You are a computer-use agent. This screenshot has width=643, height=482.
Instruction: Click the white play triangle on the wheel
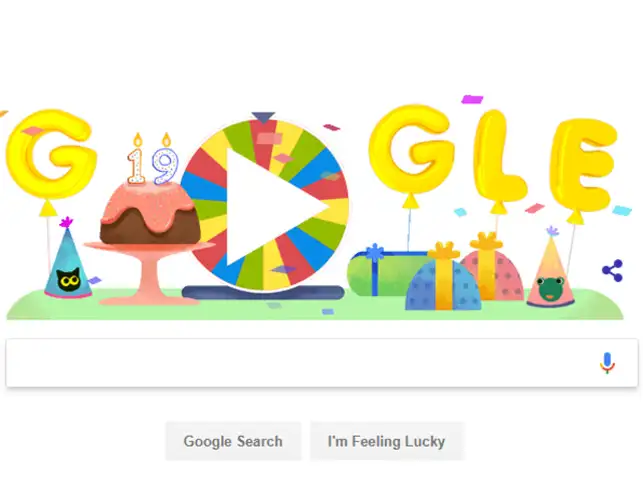pos(271,208)
